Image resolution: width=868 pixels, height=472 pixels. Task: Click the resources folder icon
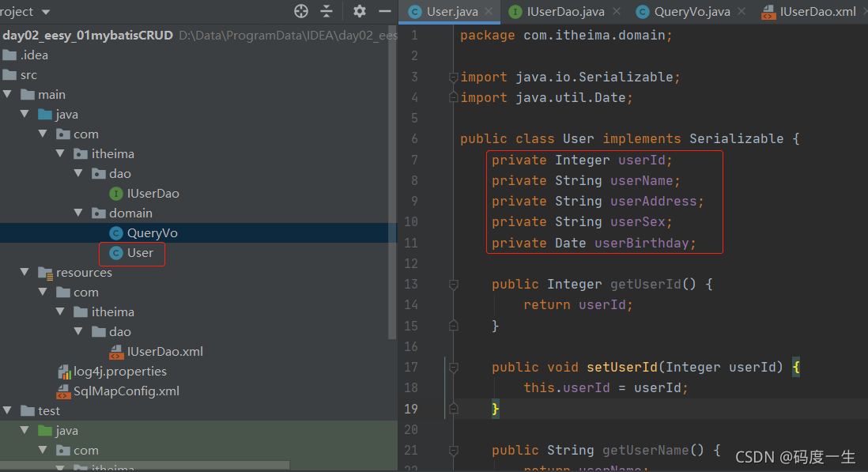pyautogui.click(x=45, y=273)
